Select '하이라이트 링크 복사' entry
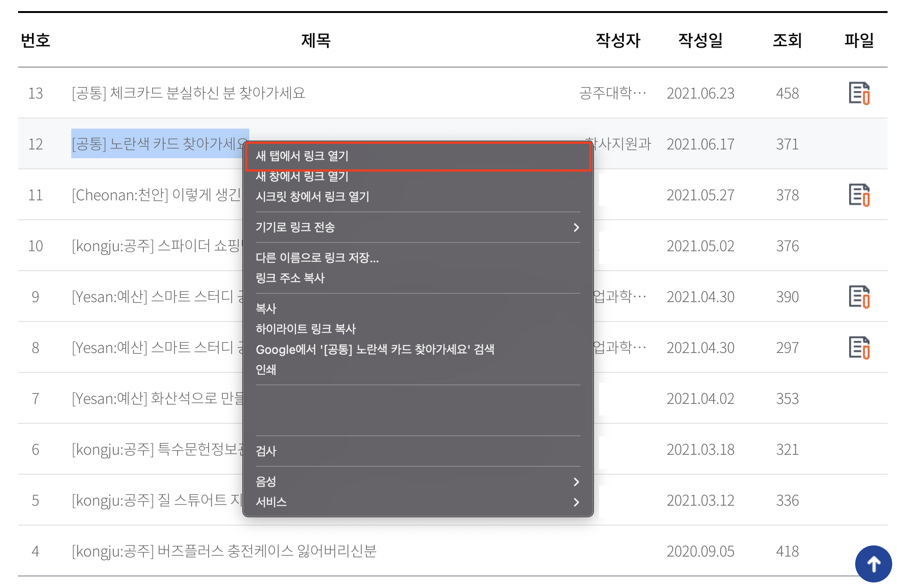 point(418,329)
